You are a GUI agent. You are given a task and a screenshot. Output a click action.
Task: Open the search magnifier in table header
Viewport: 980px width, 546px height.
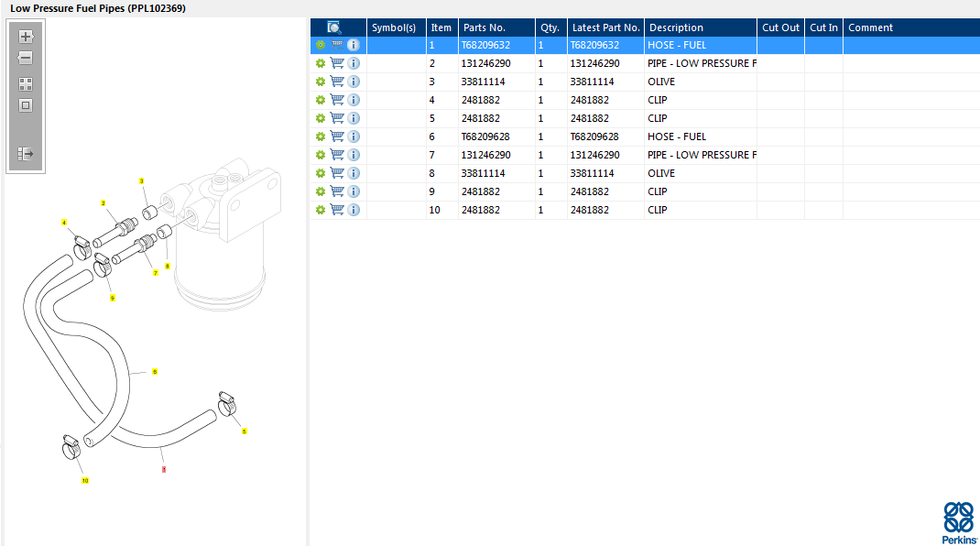click(x=334, y=27)
